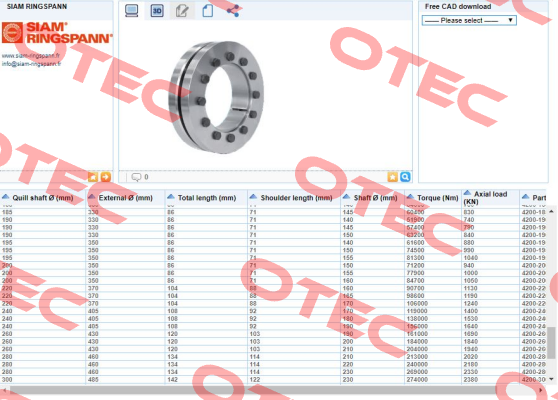Click the Quill shaft Ø (mm) header

(x=43, y=198)
